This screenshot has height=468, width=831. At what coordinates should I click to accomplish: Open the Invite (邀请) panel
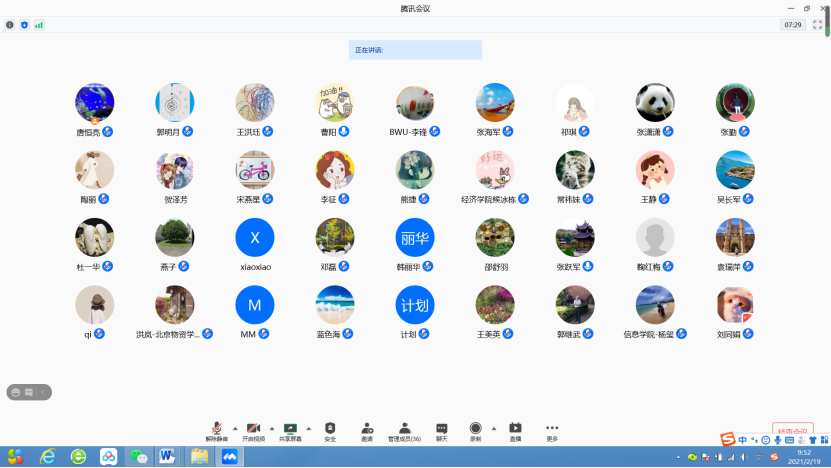[367, 429]
